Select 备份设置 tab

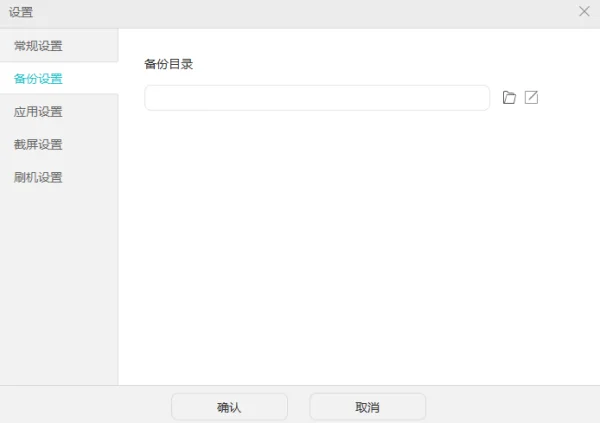59,78
